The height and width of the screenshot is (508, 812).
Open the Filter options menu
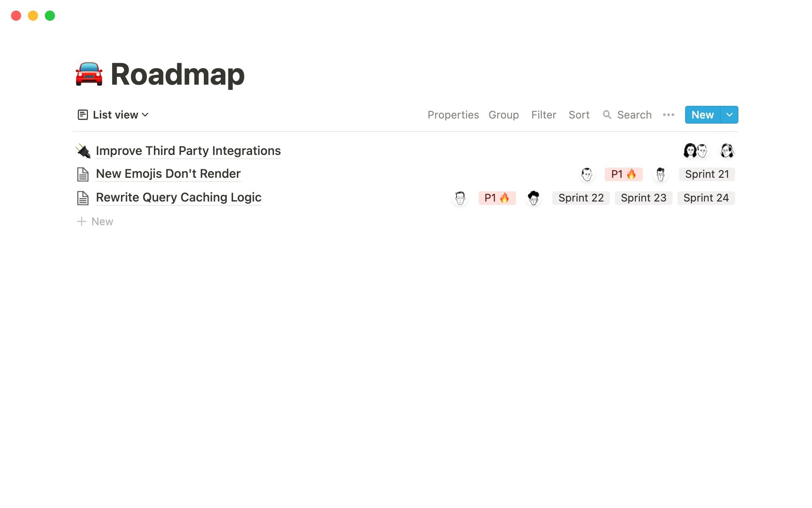[x=543, y=115]
